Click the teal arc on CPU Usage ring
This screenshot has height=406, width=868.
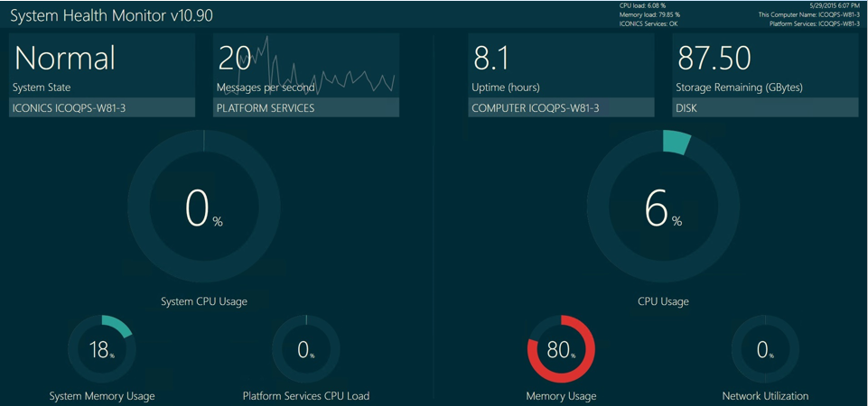point(676,142)
